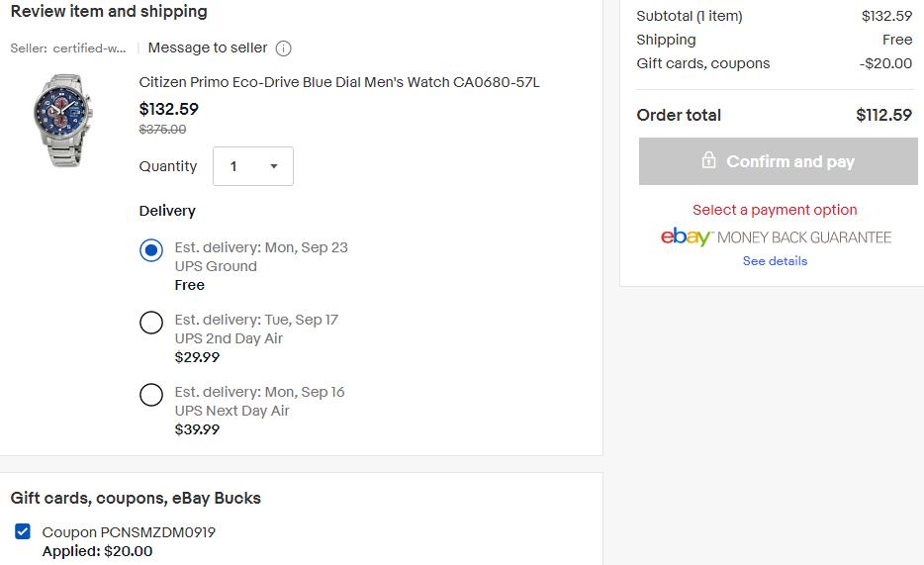This screenshot has height=565, width=924.
Task: Click Select a payment option warning text
Action: click(775, 210)
